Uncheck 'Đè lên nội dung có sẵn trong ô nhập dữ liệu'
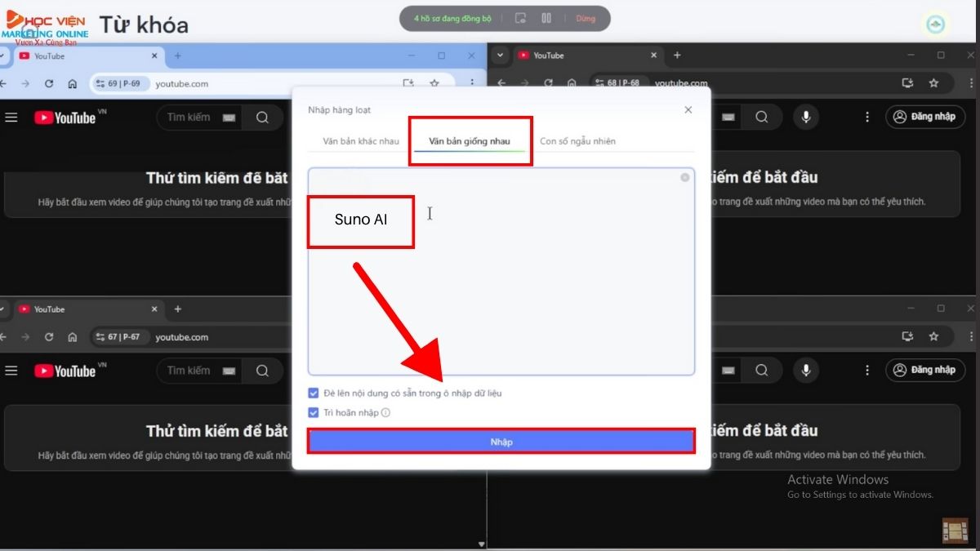The image size is (980, 551). pyautogui.click(x=313, y=393)
